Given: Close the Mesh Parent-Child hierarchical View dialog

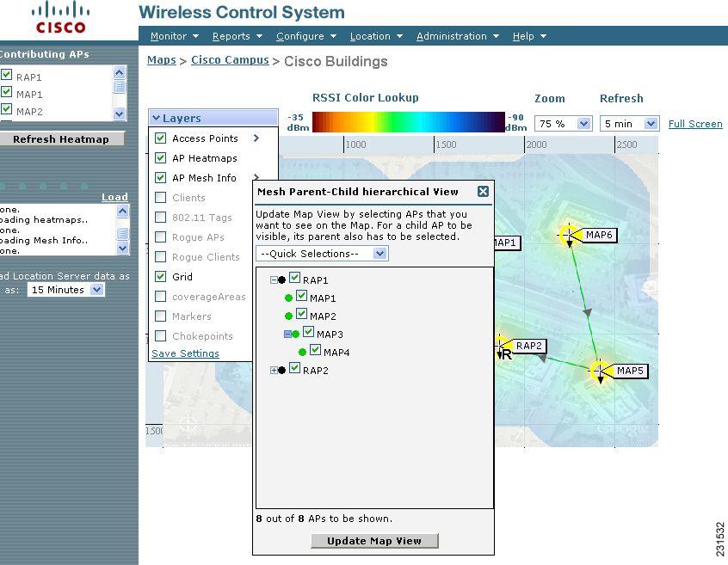Looking at the screenshot, I should (x=483, y=191).
